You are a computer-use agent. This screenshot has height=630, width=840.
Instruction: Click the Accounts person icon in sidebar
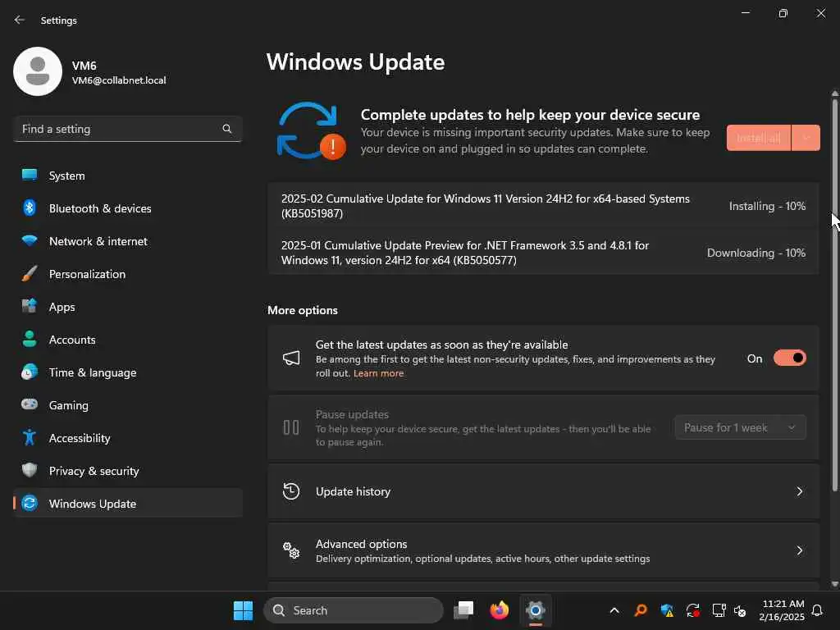tap(30, 339)
